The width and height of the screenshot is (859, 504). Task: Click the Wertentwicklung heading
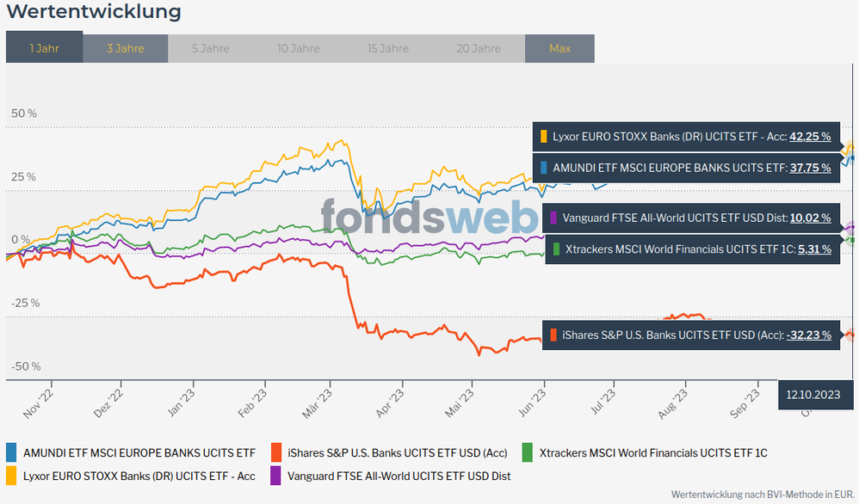coord(94,11)
